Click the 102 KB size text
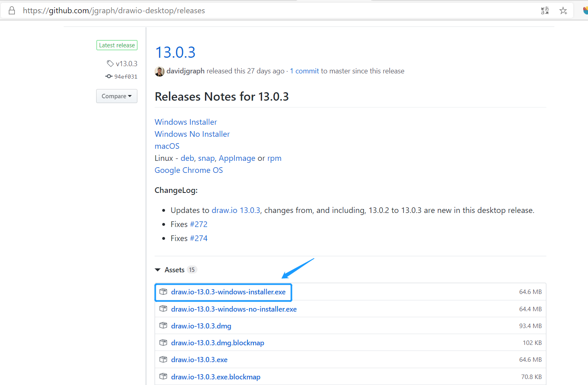The height and width of the screenshot is (385, 588). (532, 343)
